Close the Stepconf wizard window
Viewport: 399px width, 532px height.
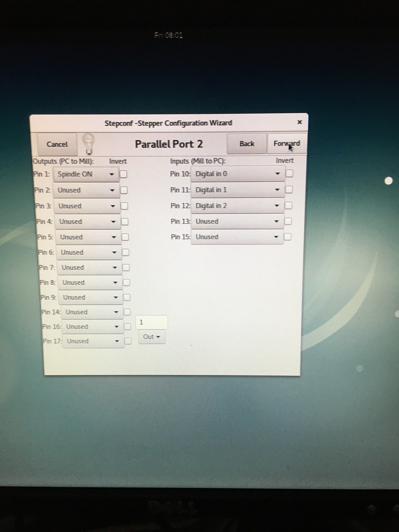(300, 122)
